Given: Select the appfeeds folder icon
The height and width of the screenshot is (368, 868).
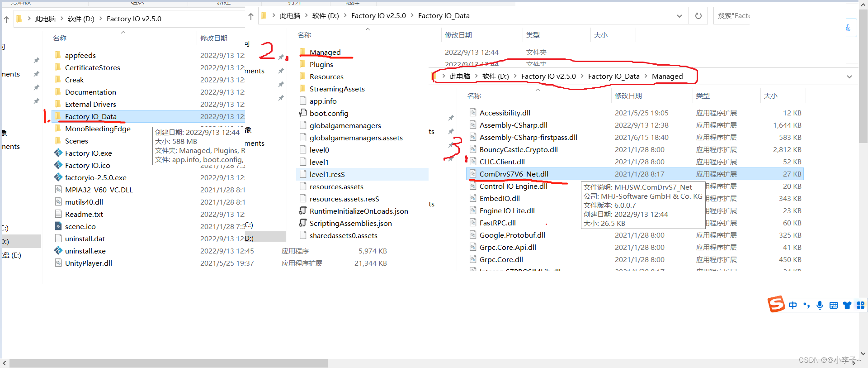Looking at the screenshot, I should pos(58,55).
